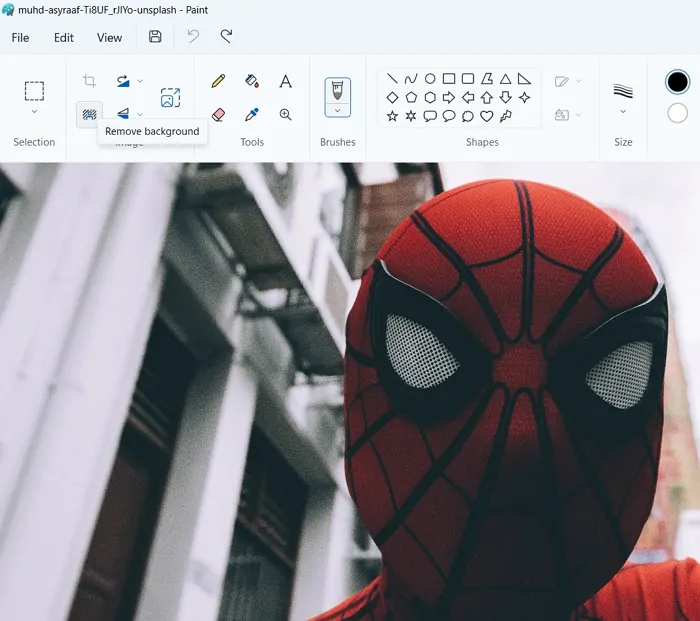
Task: Click the Shape fill icon
Action: pyautogui.click(x=561, y=115)
